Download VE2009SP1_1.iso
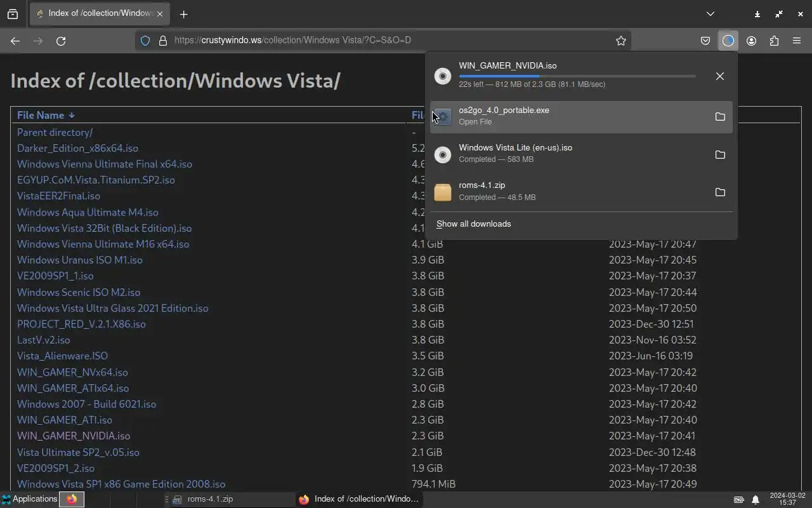Image resolution: width=812 pixels, height=508 pixels. click(55, 276)
